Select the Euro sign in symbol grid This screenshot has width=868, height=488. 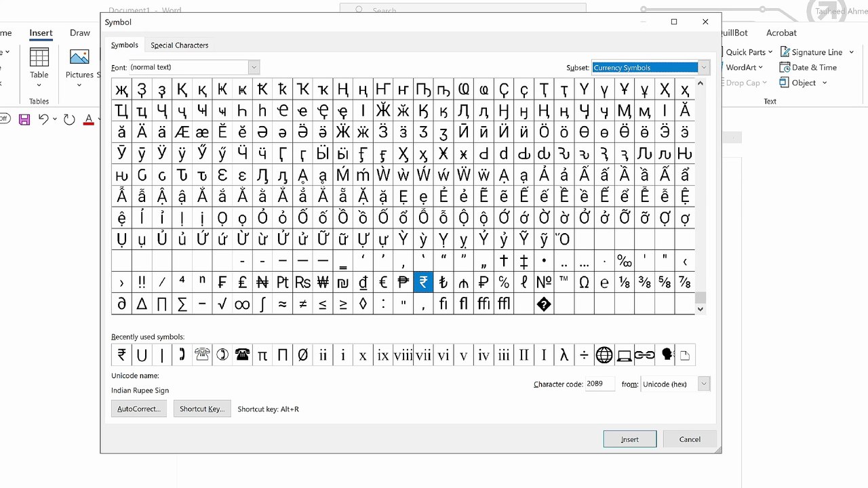[x=383, y=283]
